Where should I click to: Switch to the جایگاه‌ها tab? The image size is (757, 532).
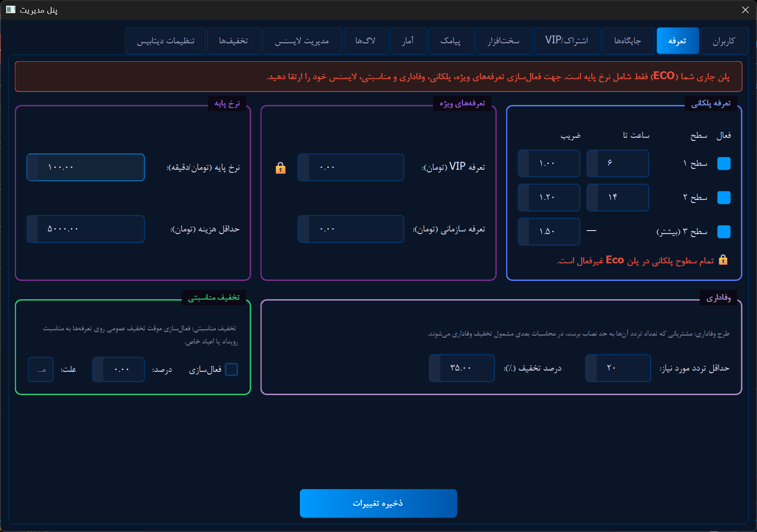[x=628, y=41]
